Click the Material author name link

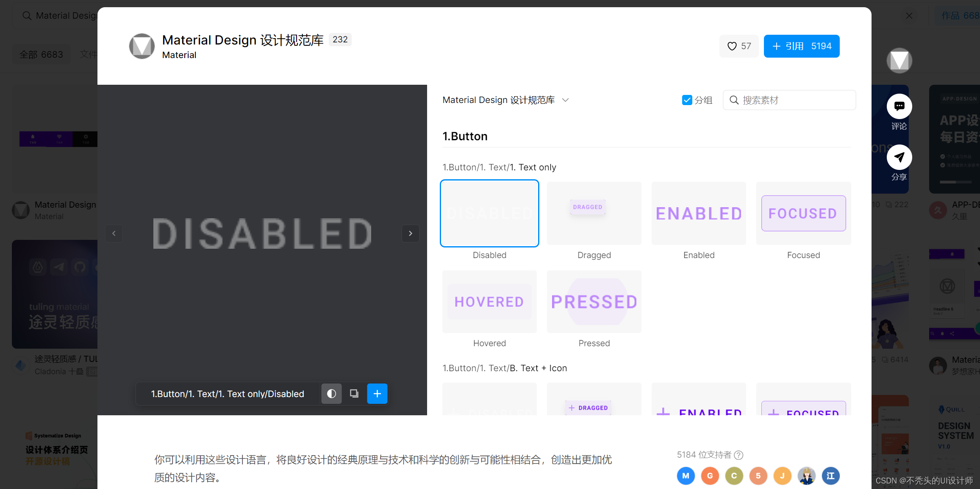[179, 55]
